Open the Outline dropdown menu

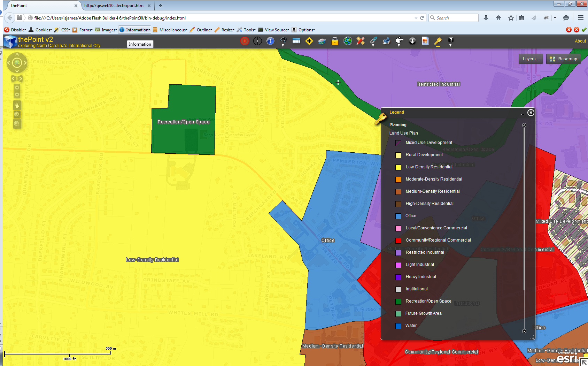tap(201, 30)
